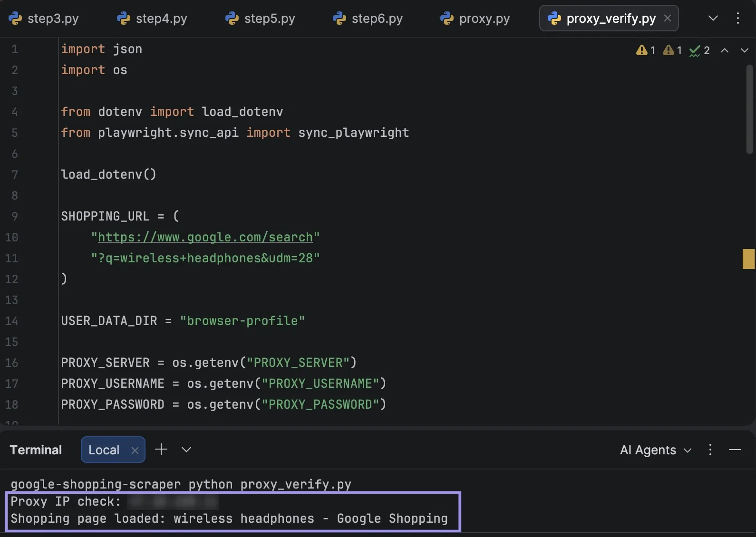Image resolution: width=756 pixels, height=537 pixels.
Task: Go to the step6.py tab
Action: pyautogui.click(x=368, y=19)
